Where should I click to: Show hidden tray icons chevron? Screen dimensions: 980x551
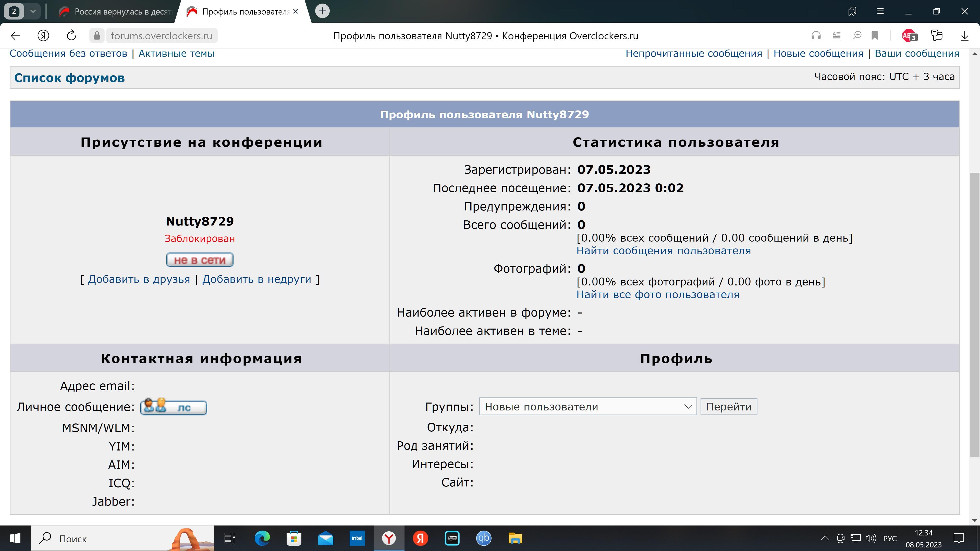tap(825, 538)
